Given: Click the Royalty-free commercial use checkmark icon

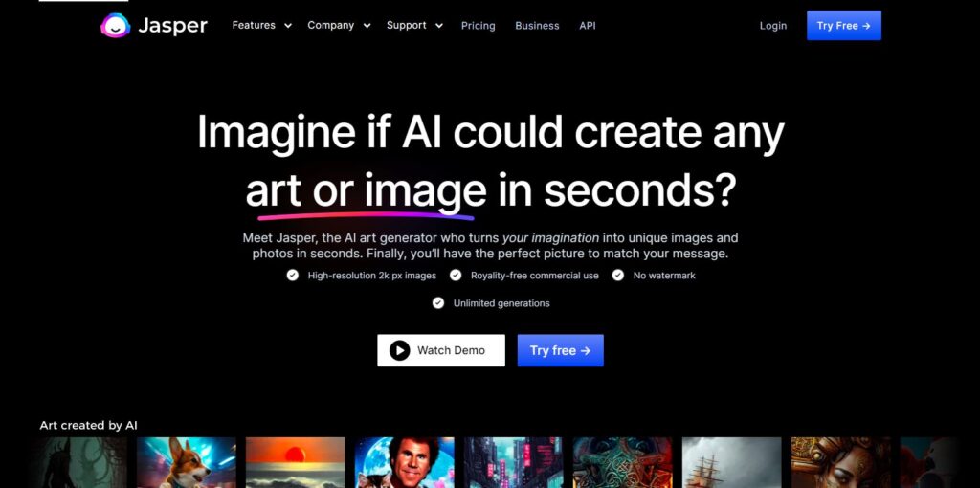Looking at the screenshot, I should [x=456, y=275].
